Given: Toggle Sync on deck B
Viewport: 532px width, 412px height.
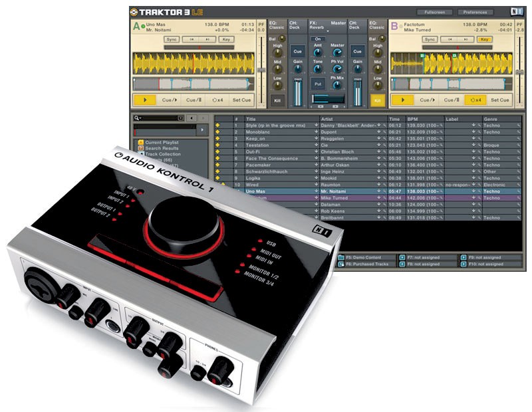Looking at the screenshot, I should tap(430, 39).
